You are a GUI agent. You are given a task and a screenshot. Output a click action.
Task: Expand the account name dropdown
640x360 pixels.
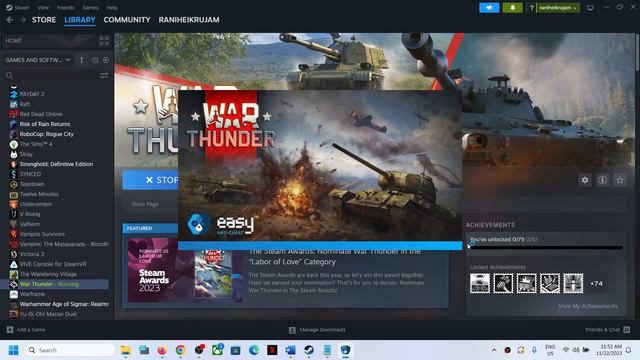pos(558,8)
